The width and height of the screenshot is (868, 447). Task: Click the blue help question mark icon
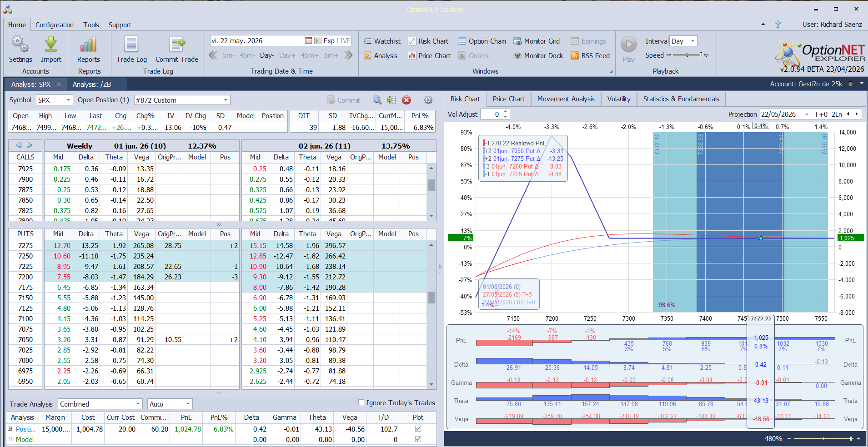click(778, 25)
